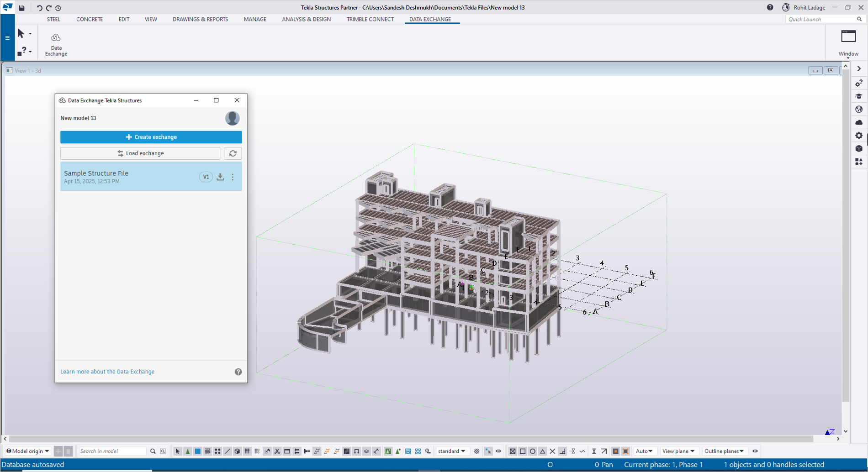The width and height of the screenshot is (868, 472).
Task: Open the Concrete ribbon tab
Action: pos(90,19)
